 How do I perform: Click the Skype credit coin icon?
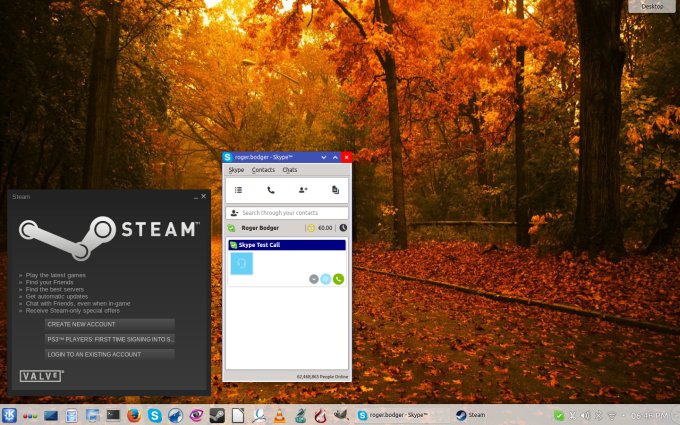(311, 228)
